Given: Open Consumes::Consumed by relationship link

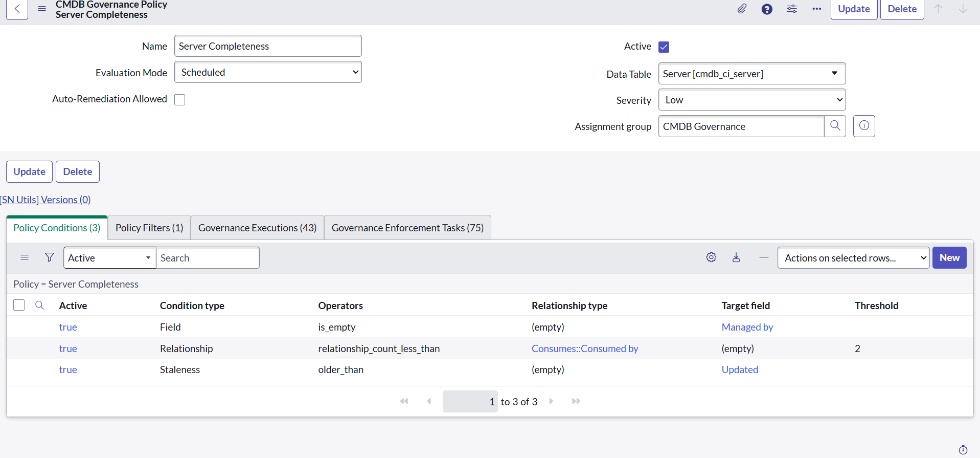Looking at the screenshot, I should pos(585,348).
